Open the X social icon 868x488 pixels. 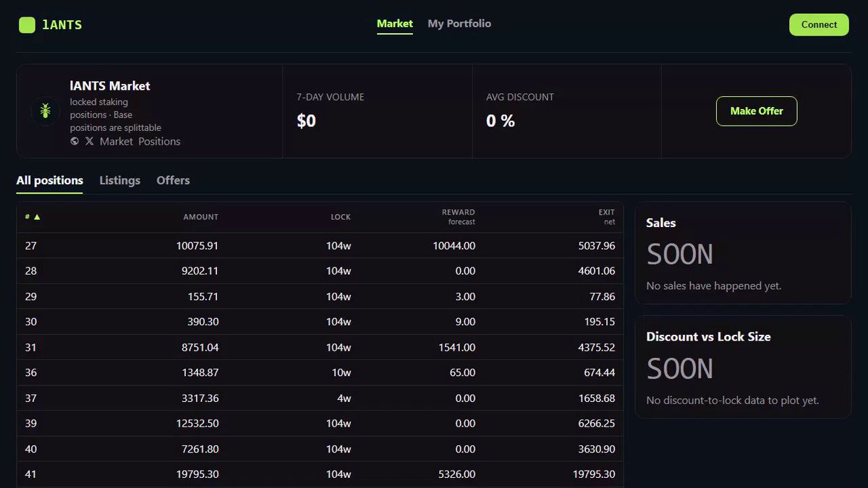pos(90,142)
